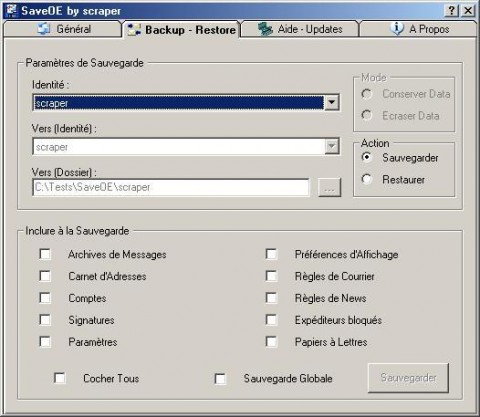This screenshot has height=417, width=480.
Task: Click the Vers (Dossier) path field
Action: pyautogui.click(x=171, y=187)
